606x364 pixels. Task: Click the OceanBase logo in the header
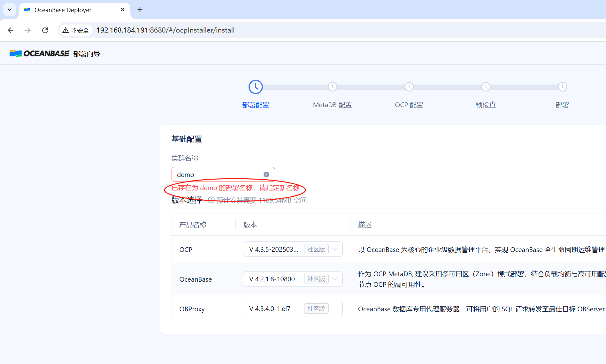(x=39, y=53)
